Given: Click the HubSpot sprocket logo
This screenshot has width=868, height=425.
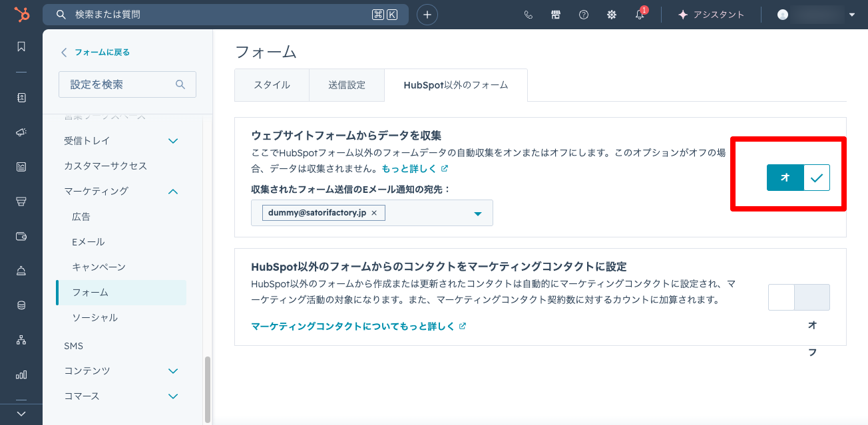Looking at the screenshot, I should tap(21, 15).
